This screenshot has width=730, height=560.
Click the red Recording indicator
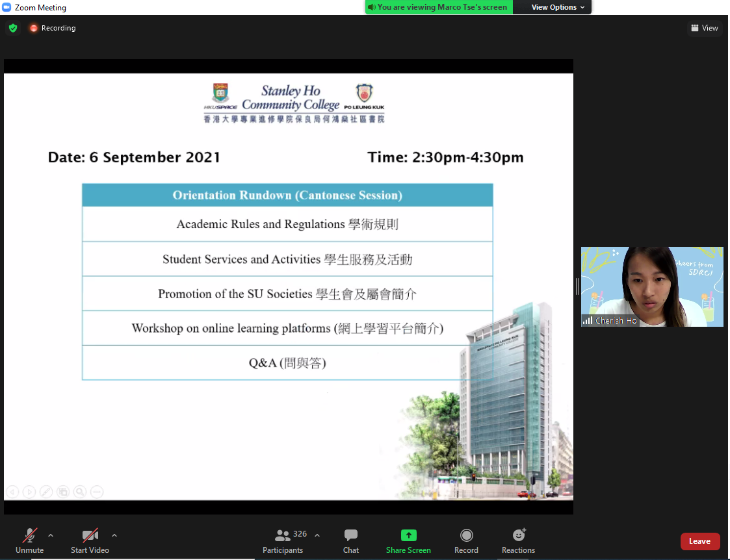53,28
